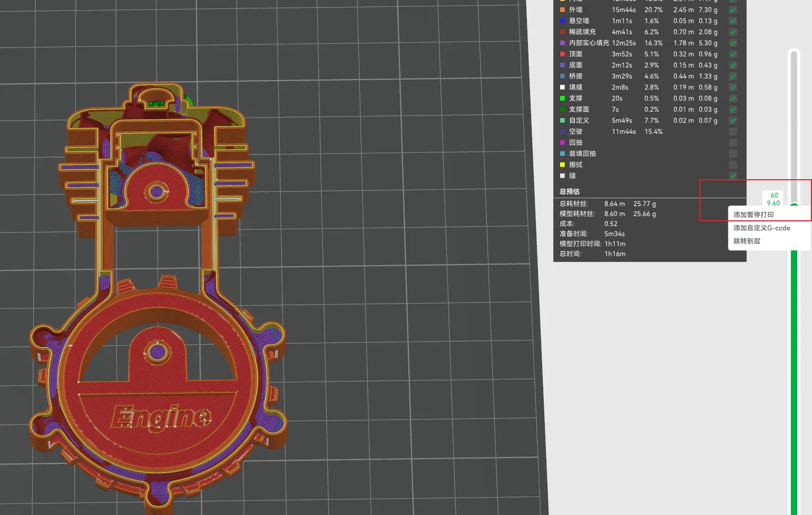
Task: Choose 添加自定义G-code in the context menu
Action: [761, 228]
